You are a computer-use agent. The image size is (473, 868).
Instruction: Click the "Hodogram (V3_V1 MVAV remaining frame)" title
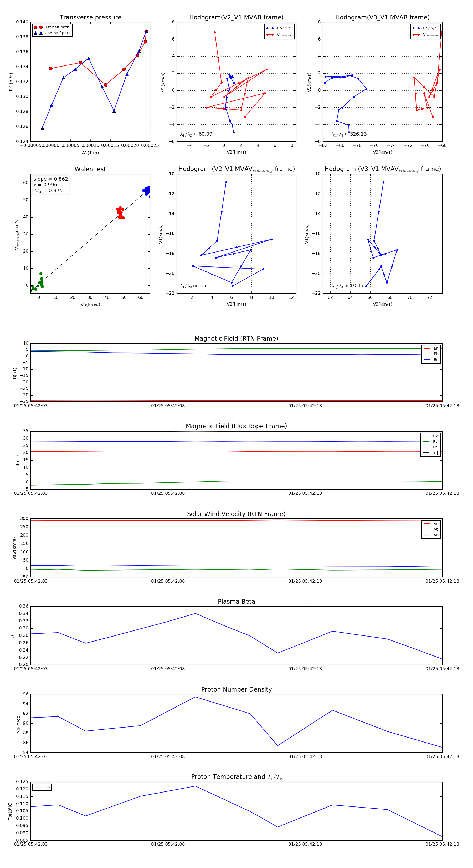point(382,169)
